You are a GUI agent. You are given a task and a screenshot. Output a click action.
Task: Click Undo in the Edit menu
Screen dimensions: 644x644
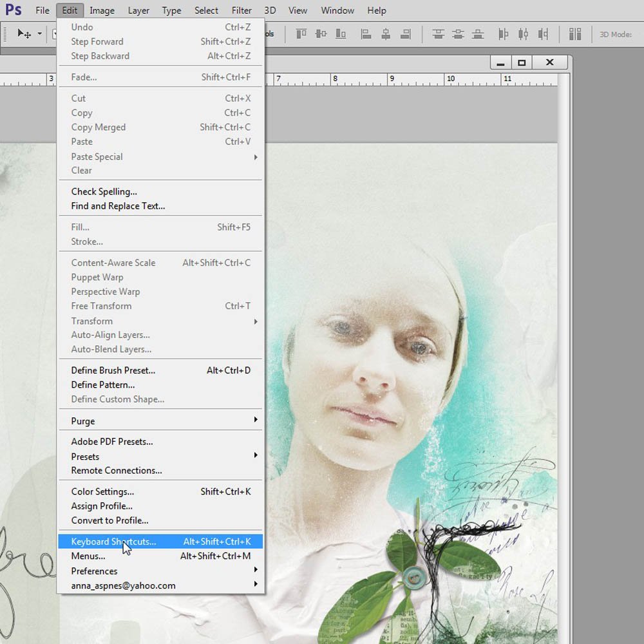[160, 27]
